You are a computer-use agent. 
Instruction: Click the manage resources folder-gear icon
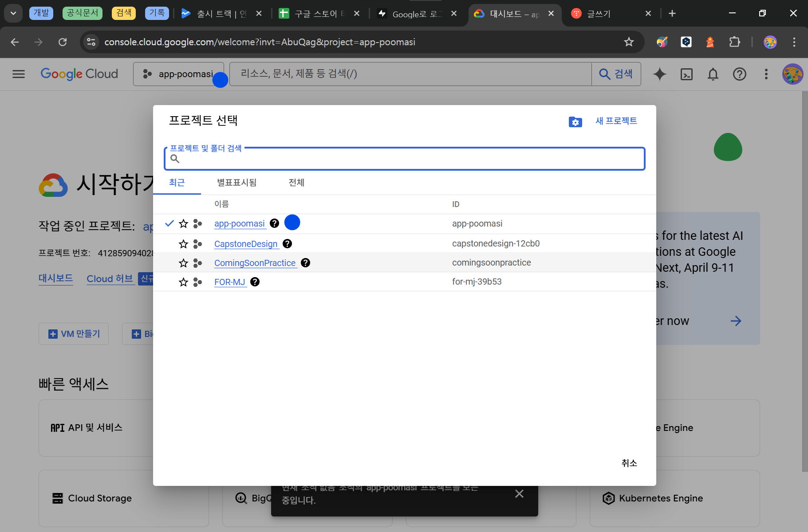click(575, 121)
